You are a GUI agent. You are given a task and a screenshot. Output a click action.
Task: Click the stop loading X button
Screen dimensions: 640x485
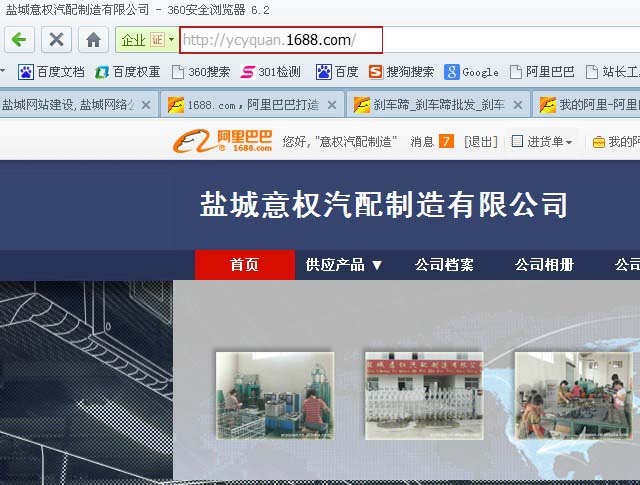[57, 40]
